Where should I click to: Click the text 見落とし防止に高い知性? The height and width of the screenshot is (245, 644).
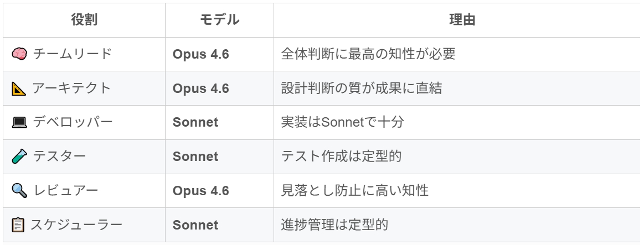coord(355,191)
